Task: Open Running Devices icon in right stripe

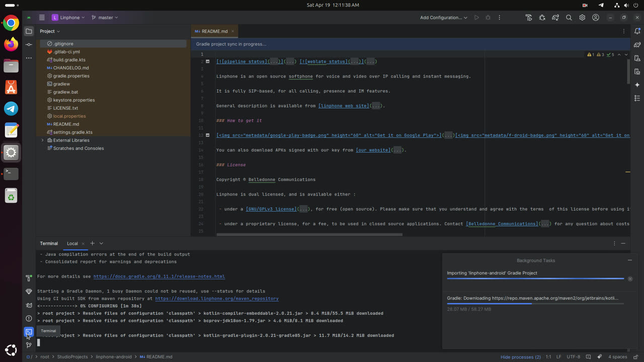Action: click(x=637, y=71)
